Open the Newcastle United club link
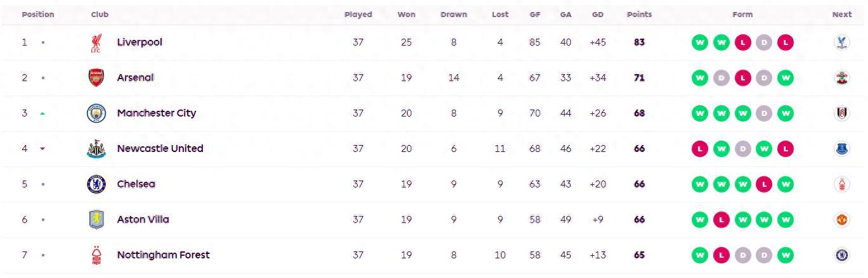Image resolution: width=868 pixels, height=278 pixels. pyautogui.click(x=160, y=149)
